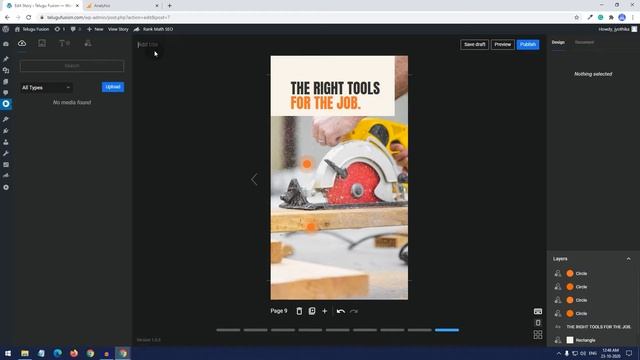The height and width of the screenshot is (360, 640).
Task: Open the browser extensions puzzle icon
Action: tap(611, 18)
